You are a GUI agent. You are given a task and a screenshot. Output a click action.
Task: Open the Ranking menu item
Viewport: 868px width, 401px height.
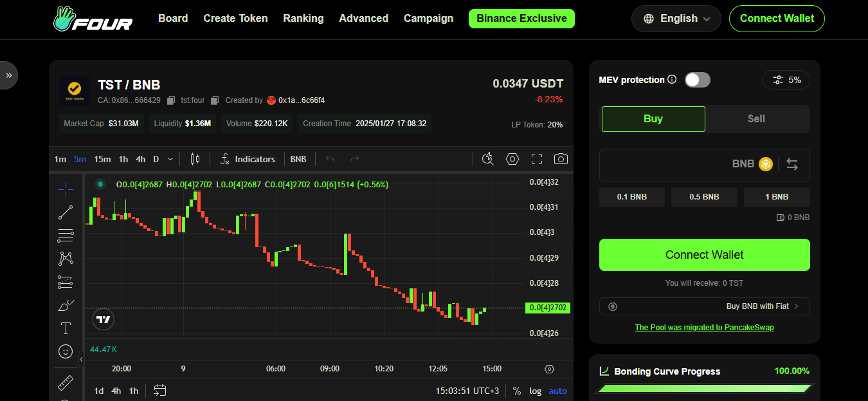(x=303, y=19)
